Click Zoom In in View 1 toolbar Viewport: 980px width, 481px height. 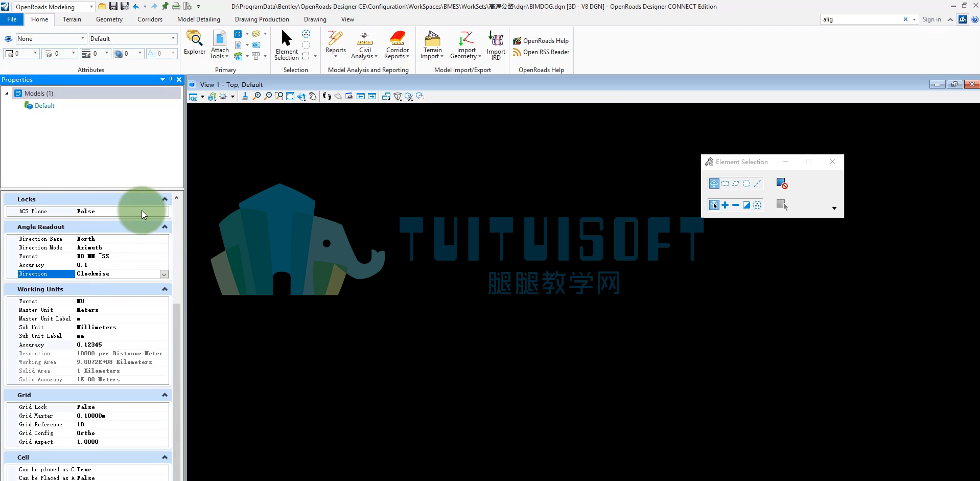pyautogui.click(x=256, y=96)
